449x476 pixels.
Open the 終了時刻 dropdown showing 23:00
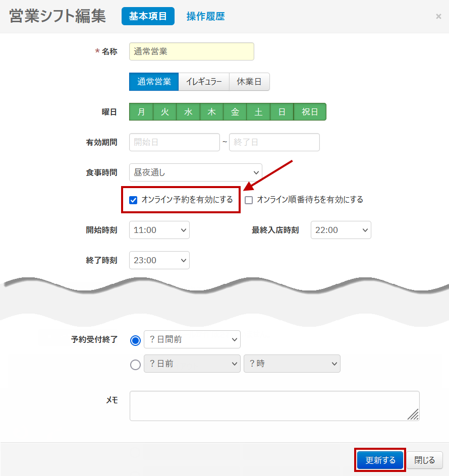click(159, 260)
